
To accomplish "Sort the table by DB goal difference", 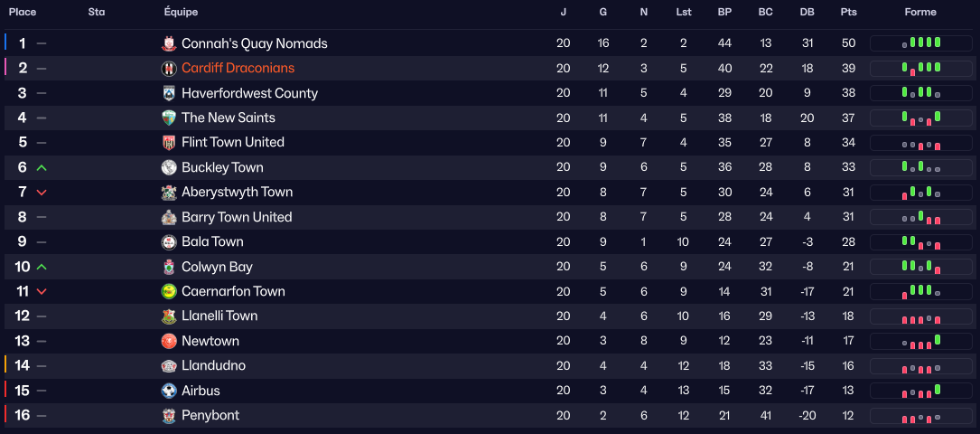I will (807, 12).
